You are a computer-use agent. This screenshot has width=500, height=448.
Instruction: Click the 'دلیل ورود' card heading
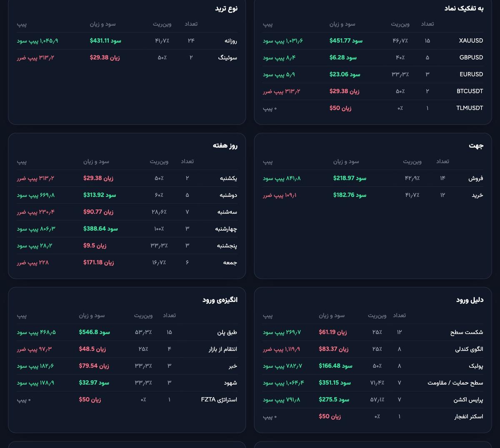pos(470,300)
